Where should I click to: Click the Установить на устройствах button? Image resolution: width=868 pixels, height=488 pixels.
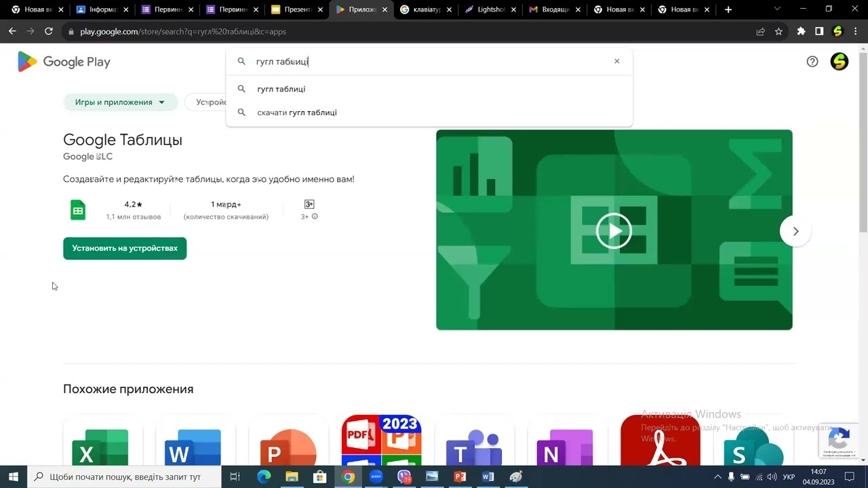pos(125,248)
